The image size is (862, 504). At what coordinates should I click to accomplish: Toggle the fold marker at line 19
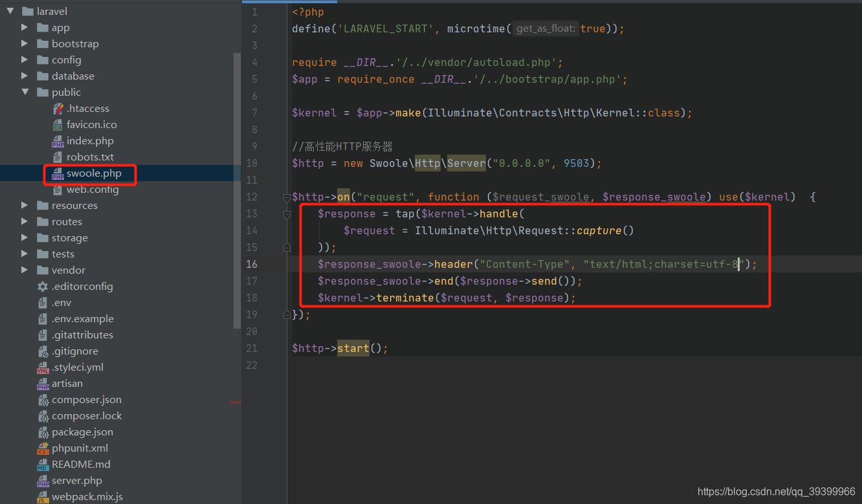(287, 314)
